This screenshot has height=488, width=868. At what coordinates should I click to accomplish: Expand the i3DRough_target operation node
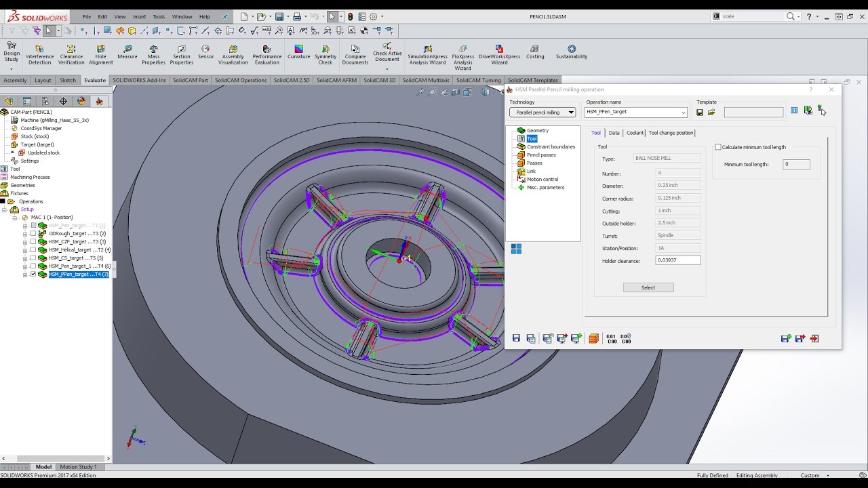click(25, 234)
